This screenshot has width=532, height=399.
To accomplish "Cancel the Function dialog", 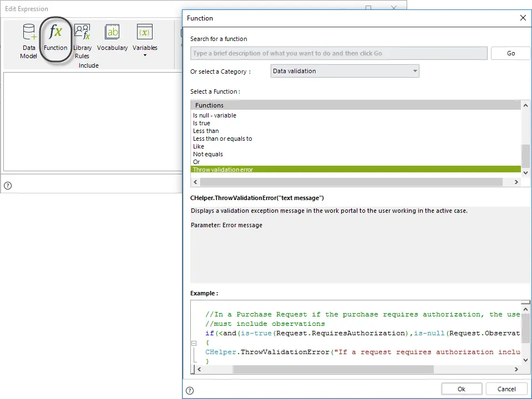I will pos(506,389).
